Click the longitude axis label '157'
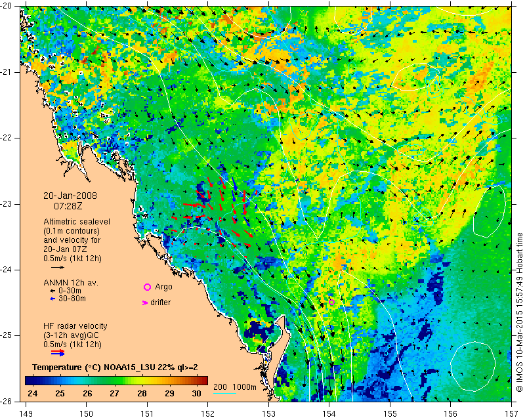The image size is (525, 420). pos(512,414)
